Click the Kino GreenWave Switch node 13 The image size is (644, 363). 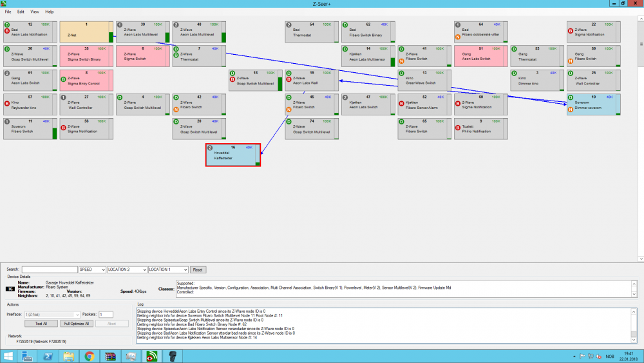[423, 80]
